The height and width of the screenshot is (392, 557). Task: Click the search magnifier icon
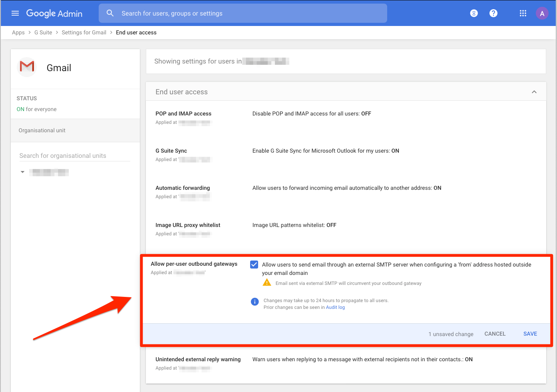coord(110,13)
